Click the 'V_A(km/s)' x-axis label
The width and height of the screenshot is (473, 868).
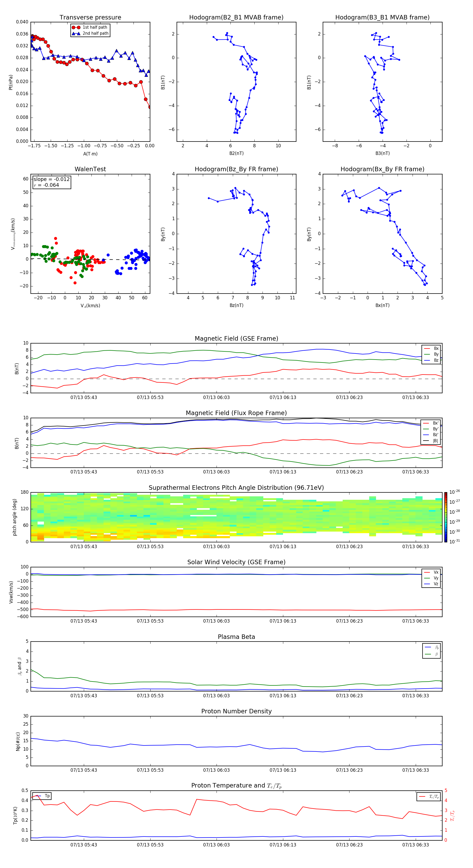point(90,306)
